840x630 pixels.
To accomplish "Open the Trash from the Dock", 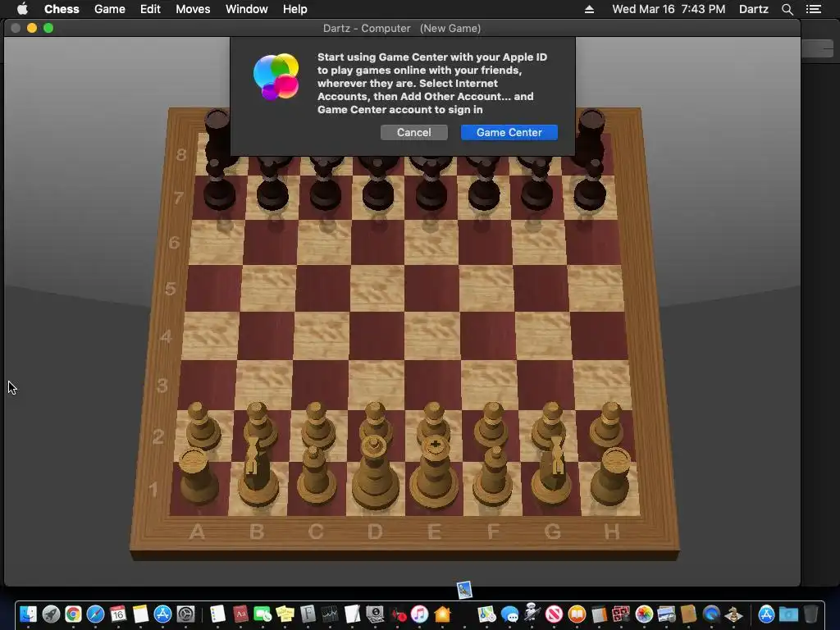I will pyautogui.click(x=811, y=614).
